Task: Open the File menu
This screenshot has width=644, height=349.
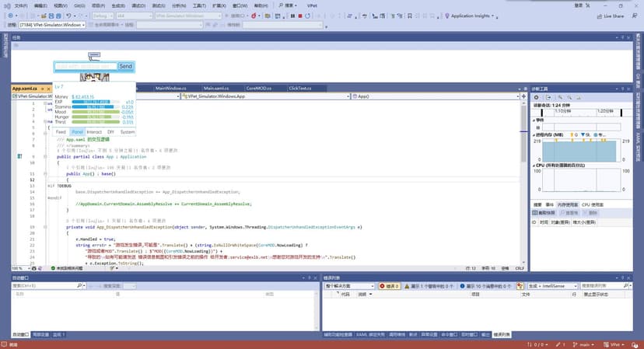Action: 20,5
